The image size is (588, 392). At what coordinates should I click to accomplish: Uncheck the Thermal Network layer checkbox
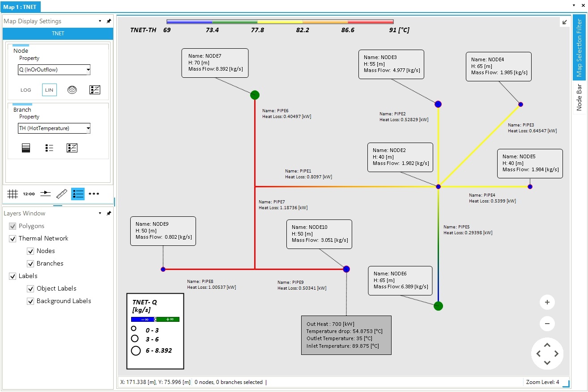point(13,239)
